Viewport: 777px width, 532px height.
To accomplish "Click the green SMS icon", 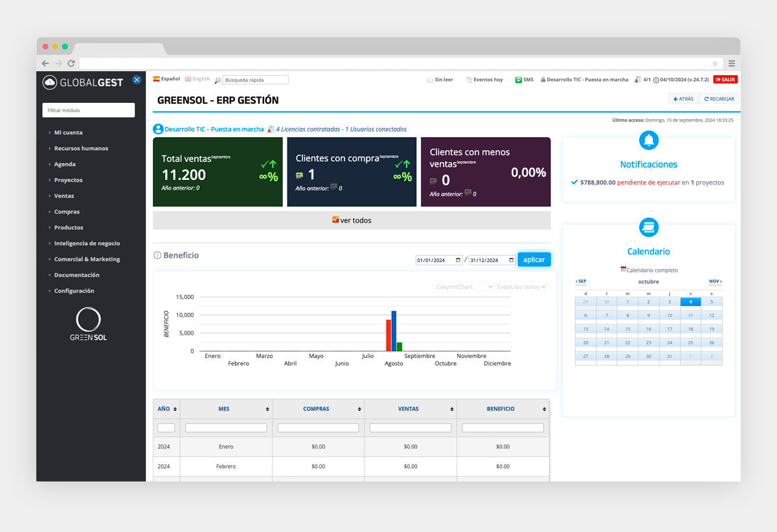I will coord(519,80).
